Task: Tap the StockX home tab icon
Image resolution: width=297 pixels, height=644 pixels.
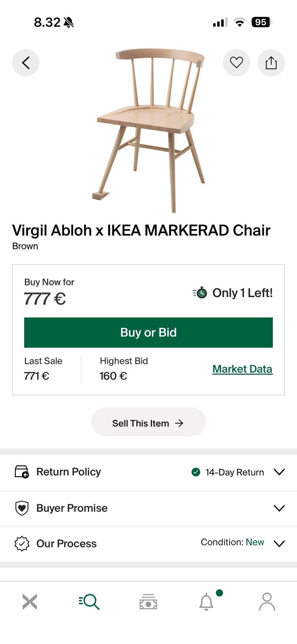Action: (x=30, y=602)
